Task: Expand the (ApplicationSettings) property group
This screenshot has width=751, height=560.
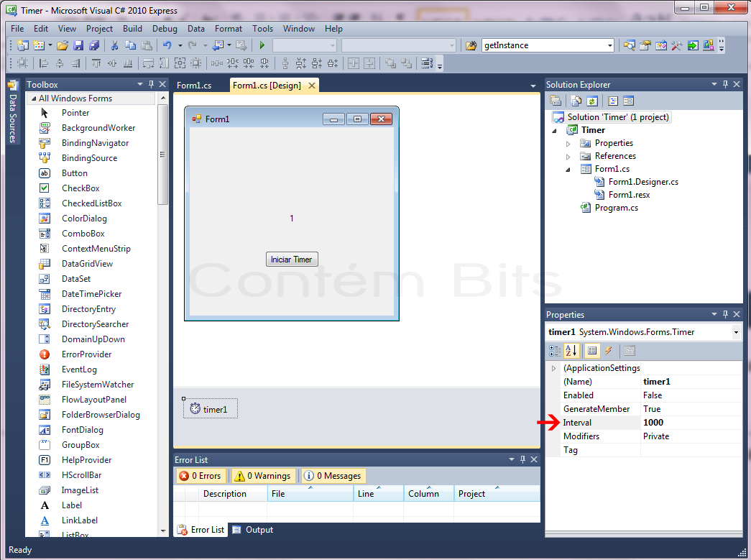Action: pos(553,368)
